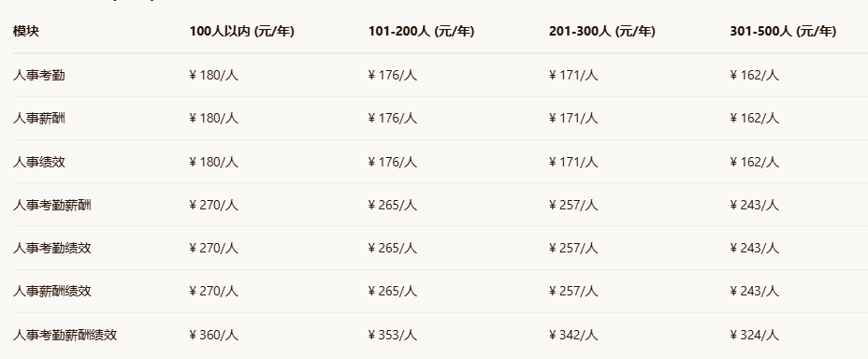Click the 模块 column header
The image size is (868, 359).
pos(26,32)
